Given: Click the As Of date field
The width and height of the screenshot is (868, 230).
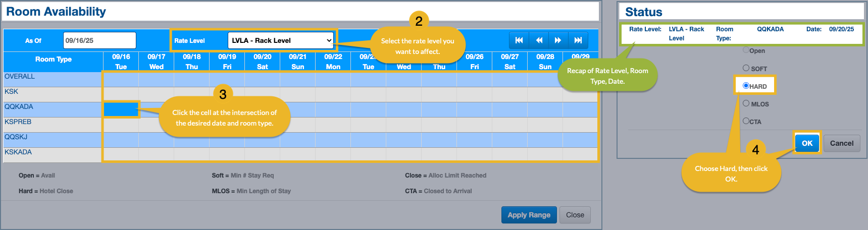Looking at the screenshot, I should pos(99,40).
